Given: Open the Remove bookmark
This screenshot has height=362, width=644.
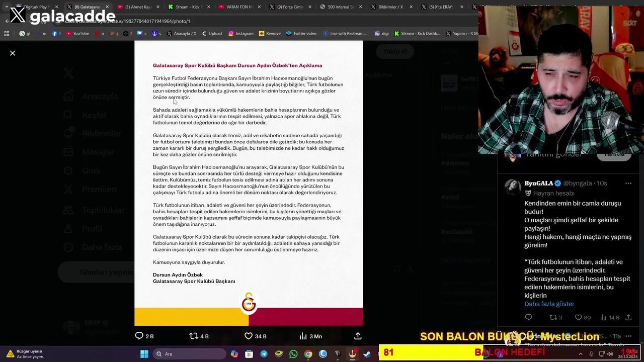Looking at the screenshot, I should 270,33.
